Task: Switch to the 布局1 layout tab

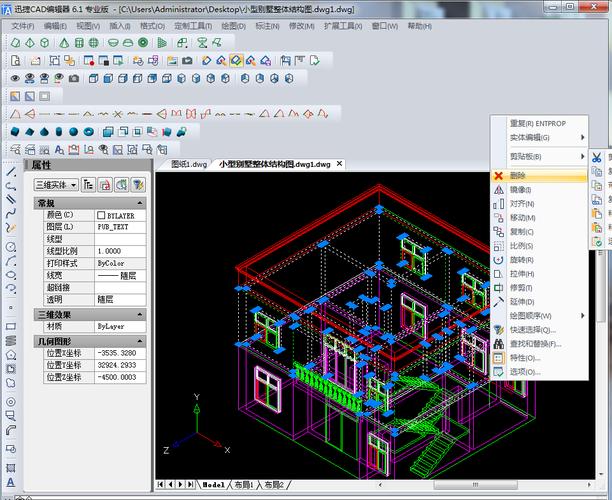Action: pos(245,484)
